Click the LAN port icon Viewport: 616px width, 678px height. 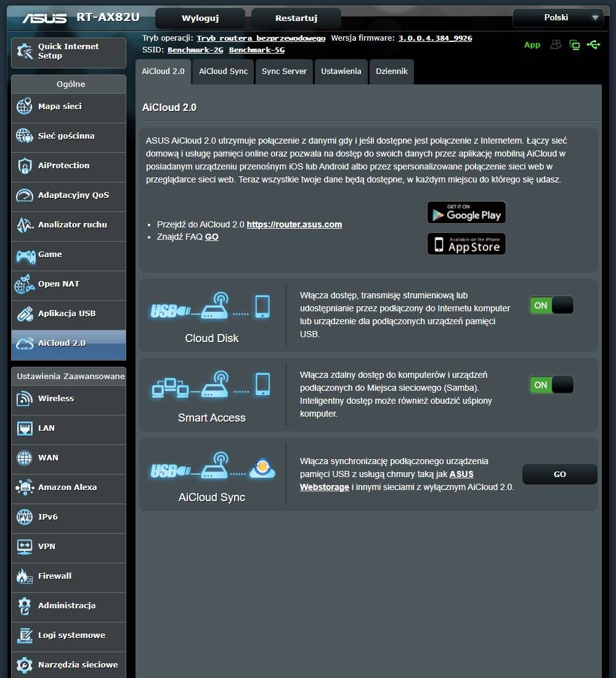(x=24, y=428)
